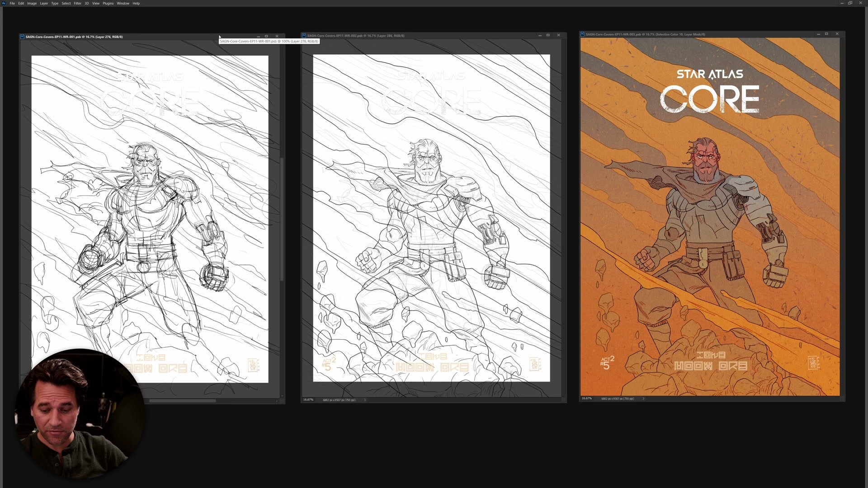The image size is (868, 488).
Task: Minimize the WR-003 document window
Action: click(x=818, y=34)
